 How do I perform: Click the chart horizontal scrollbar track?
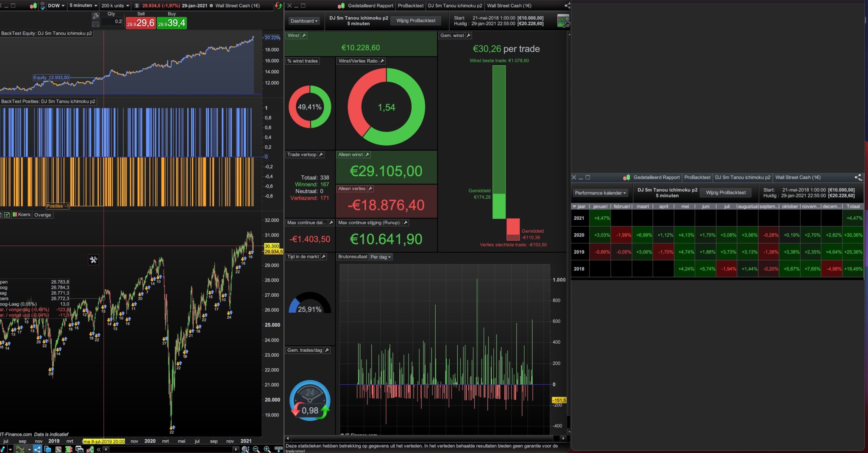point(171,449)
